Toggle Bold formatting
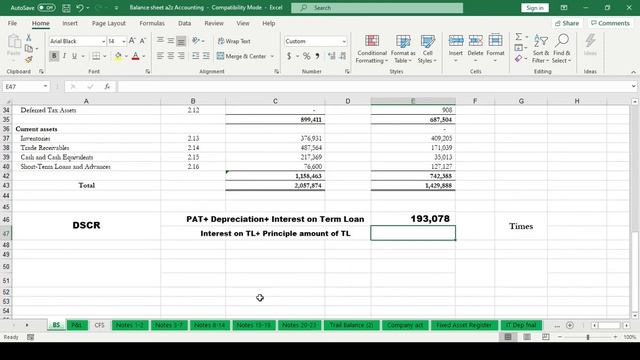Viewport: 640px width, 360px height. (x=54, y=56)
